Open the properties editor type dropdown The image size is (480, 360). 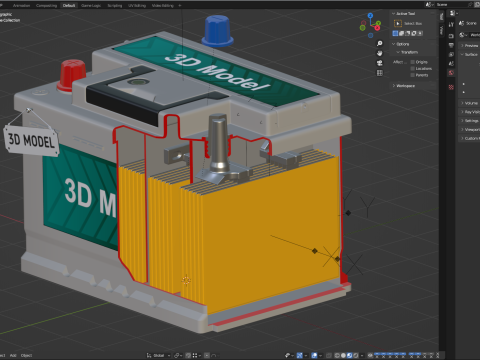[453, 13]
